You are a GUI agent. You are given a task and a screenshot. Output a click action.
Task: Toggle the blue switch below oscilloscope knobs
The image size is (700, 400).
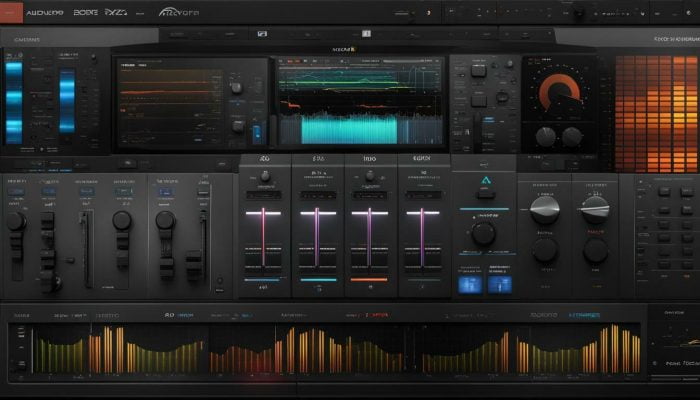coord(257,134)
